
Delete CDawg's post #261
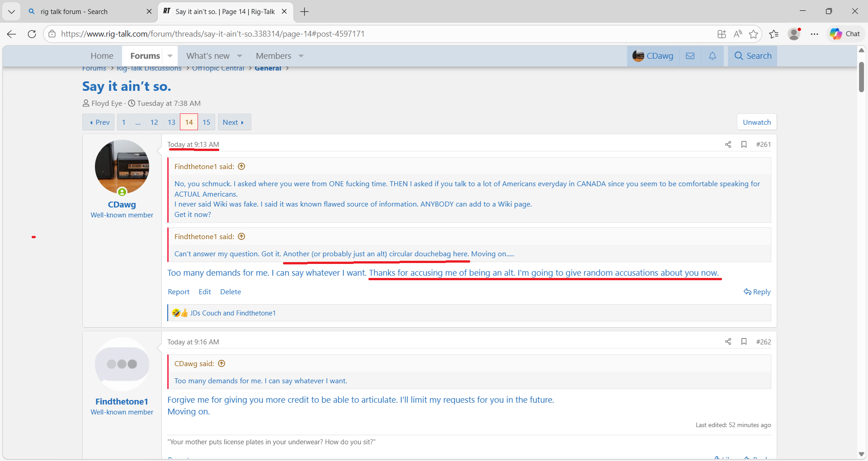[x=231, y=292]
